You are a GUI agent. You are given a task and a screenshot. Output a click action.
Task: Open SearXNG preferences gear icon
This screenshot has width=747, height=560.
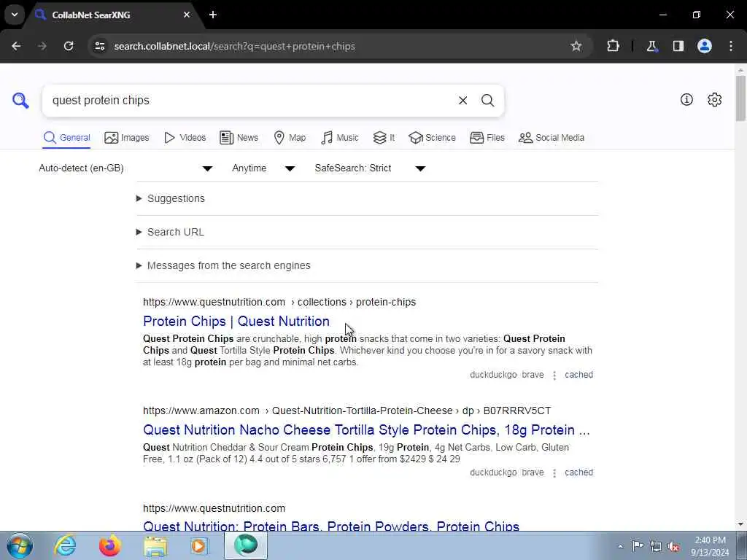[714, 99]
